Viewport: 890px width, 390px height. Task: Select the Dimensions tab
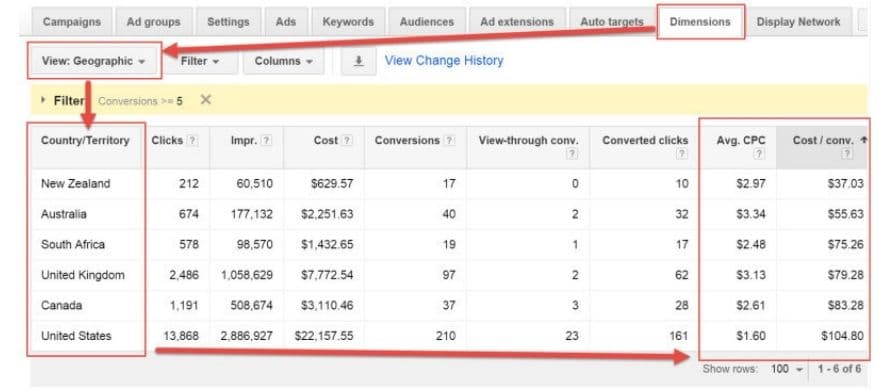point(700,22)
